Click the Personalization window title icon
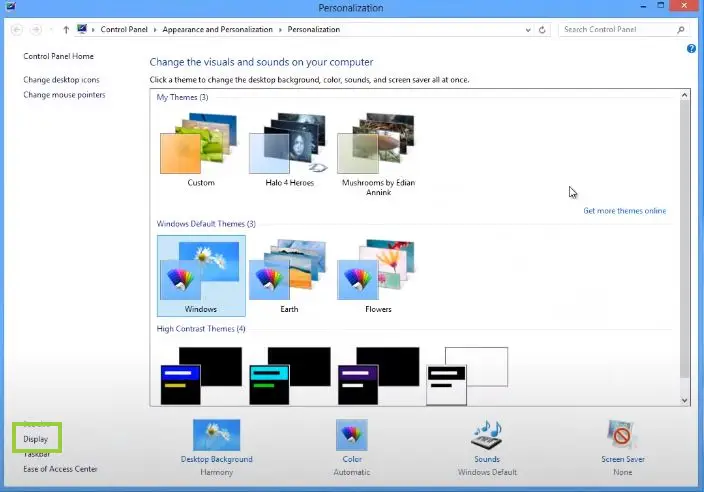This screenshot has height=492, width=704. [x=11, y=6]
